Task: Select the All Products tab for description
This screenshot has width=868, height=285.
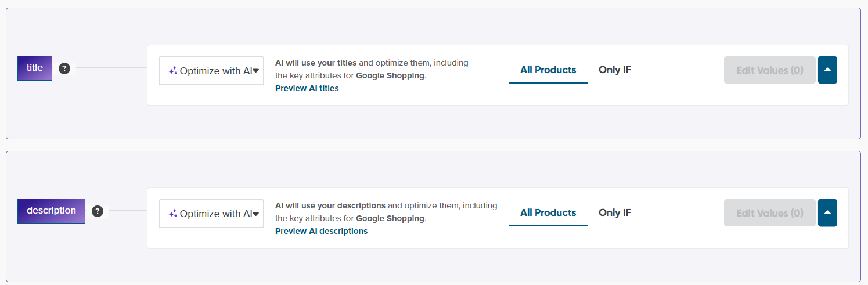Action: [548, 212]
